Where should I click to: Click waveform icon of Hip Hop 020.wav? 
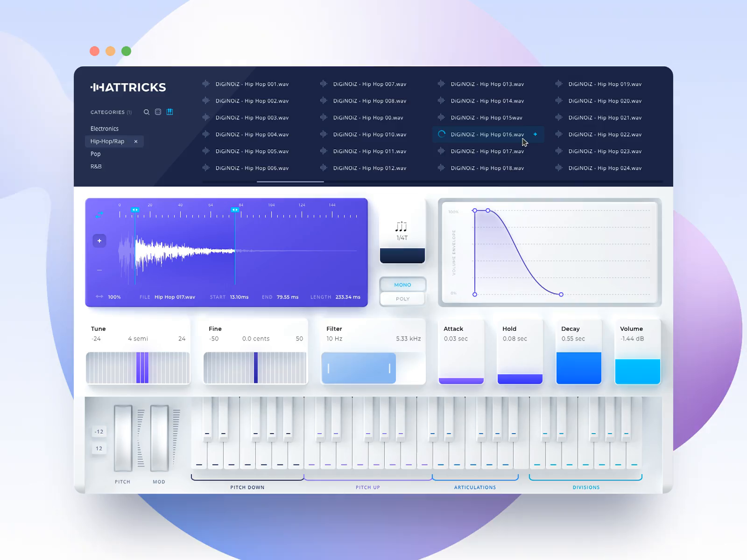point(559,101)
